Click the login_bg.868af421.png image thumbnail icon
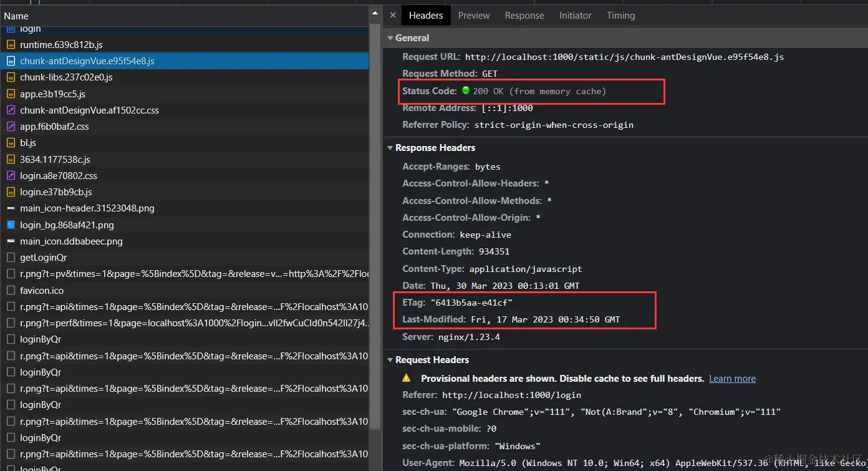Image resolution: width=868 pixels, height=471 pixels. (x=11, y=225)
